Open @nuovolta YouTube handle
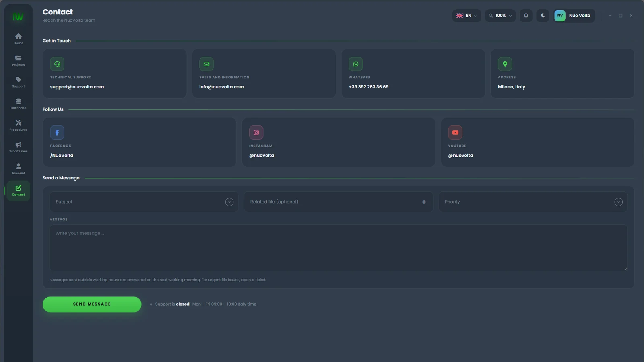The width and height of the screenshot is (644, 362). click(460, 155)
